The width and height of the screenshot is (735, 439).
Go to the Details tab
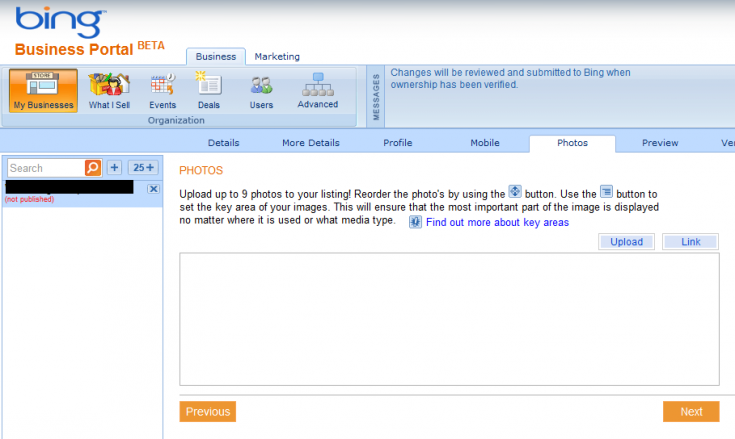pos(224,143)
